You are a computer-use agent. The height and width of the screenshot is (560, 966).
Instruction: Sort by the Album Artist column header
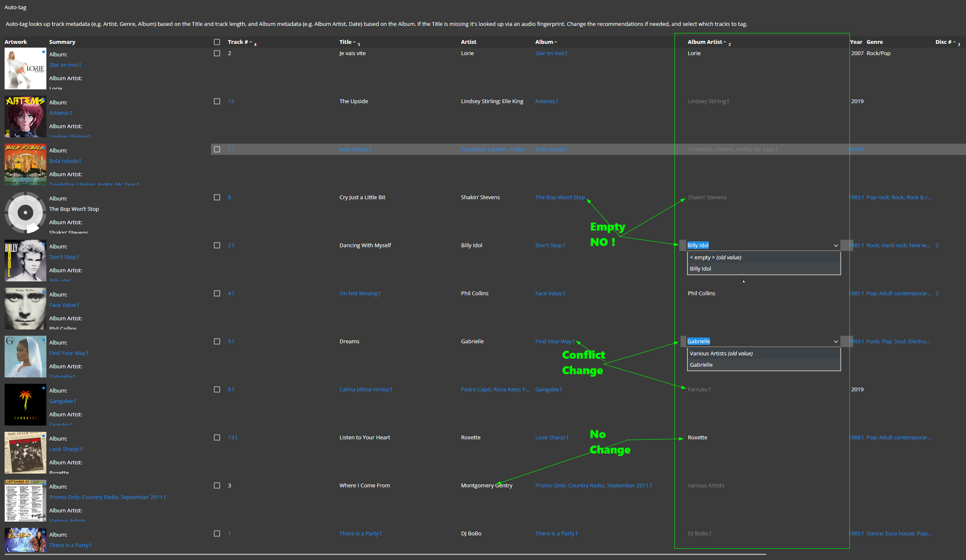[705, 42]
